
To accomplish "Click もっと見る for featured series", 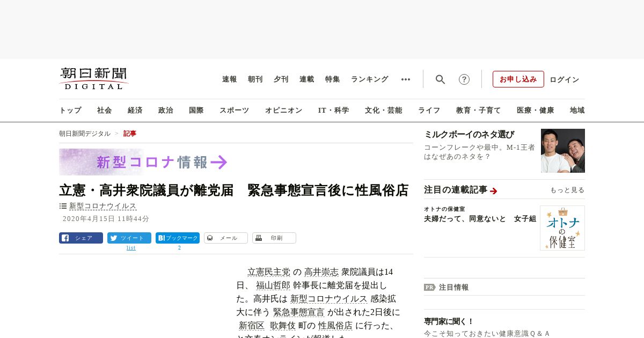I will (x=567, y=190).
